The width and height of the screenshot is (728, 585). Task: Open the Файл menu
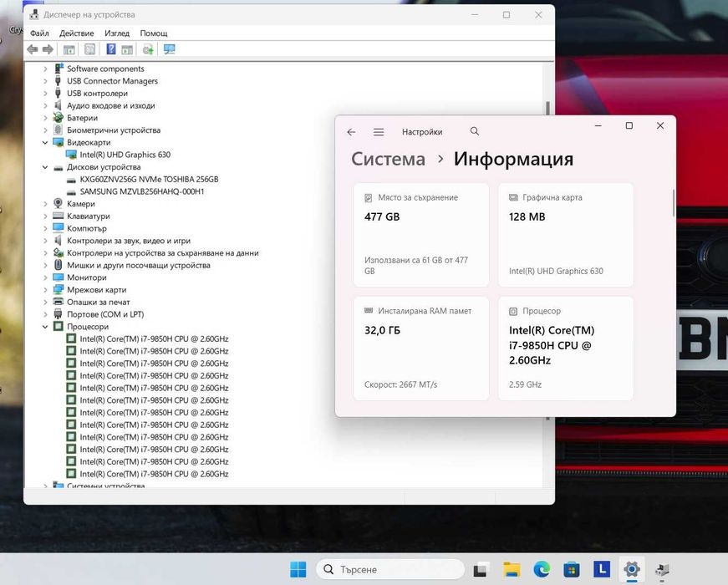tap(39, 33)
